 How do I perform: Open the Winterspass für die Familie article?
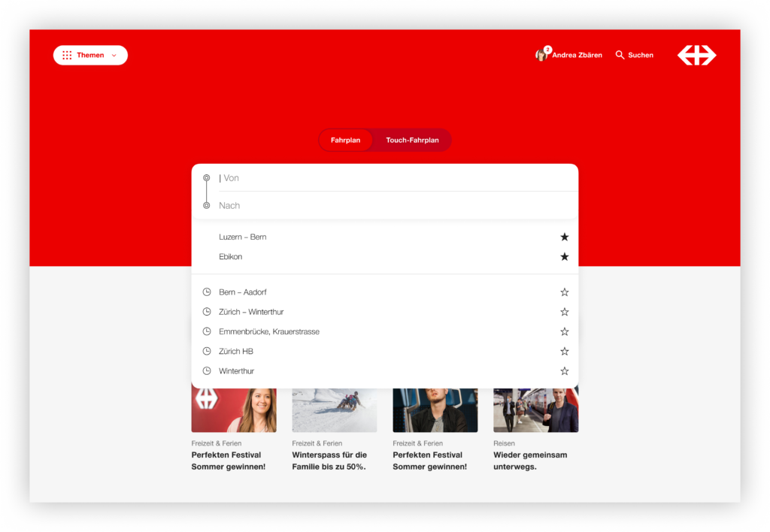click(329, 461)
